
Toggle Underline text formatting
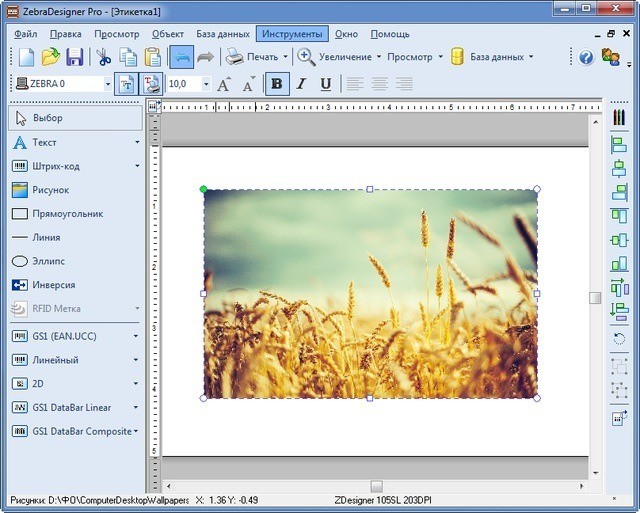(326, 84)
